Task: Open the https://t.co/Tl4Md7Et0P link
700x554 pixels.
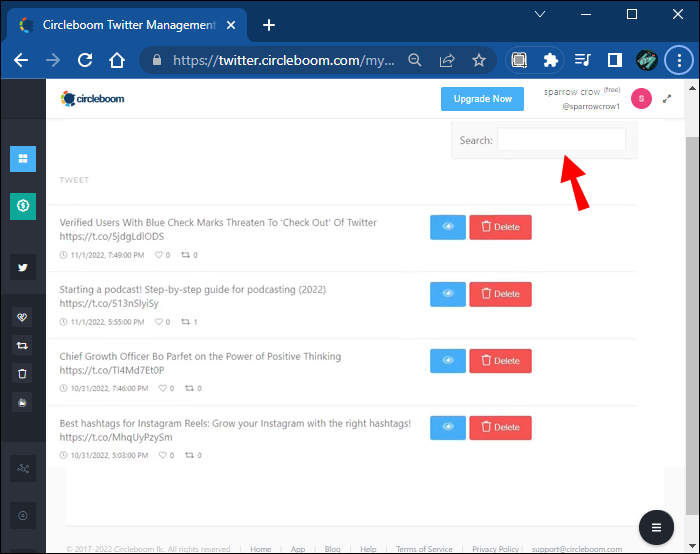Action: click(112, 370)
